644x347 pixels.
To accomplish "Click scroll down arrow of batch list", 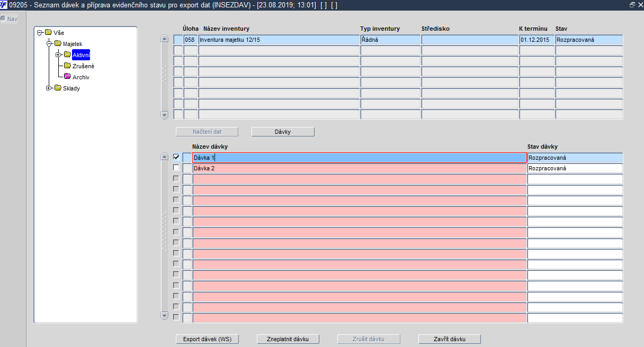I will click(x=164, y=316).
